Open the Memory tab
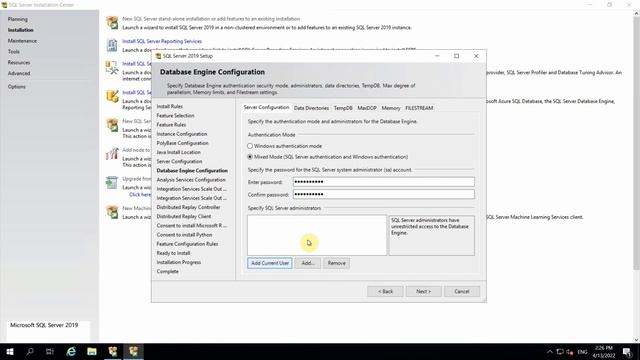 (x=391, y=108)
